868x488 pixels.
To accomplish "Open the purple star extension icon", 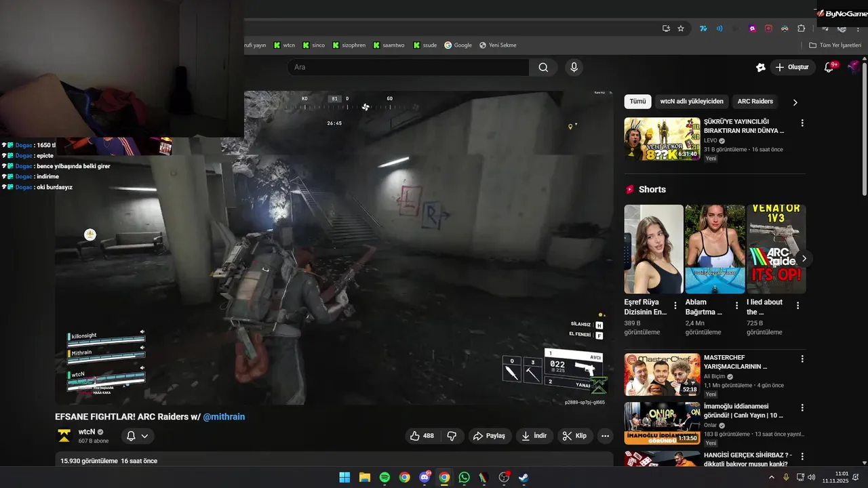I will point(752,28).
